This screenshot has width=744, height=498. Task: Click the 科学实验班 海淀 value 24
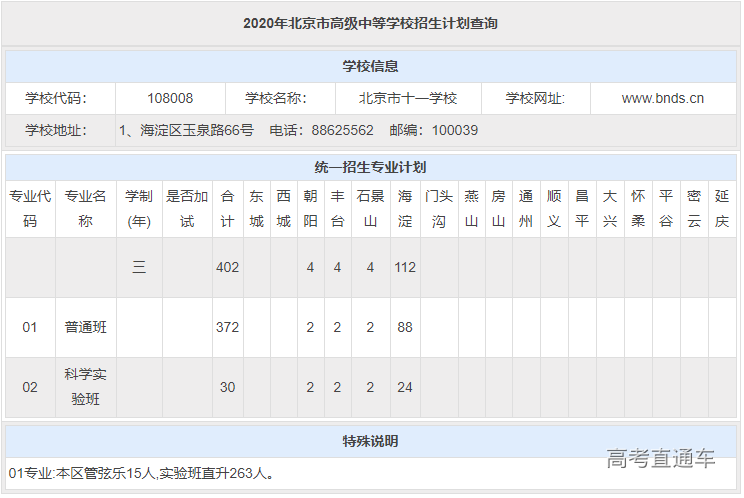[x=405, y=387]
